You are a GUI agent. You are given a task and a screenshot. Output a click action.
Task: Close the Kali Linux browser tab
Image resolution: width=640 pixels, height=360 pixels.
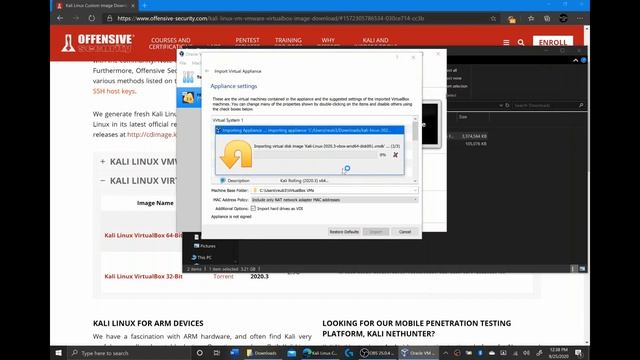click(133, 6)
